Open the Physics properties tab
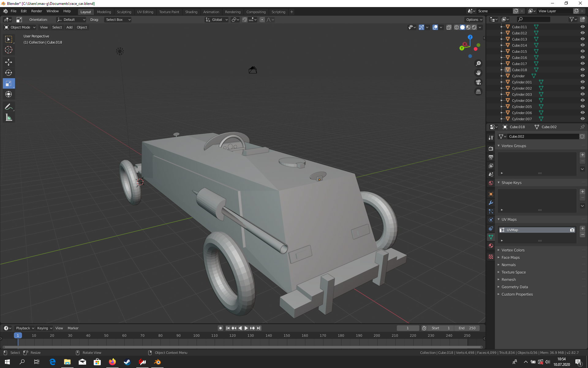This screenshot has height=368, width=588. pos(491,220)
